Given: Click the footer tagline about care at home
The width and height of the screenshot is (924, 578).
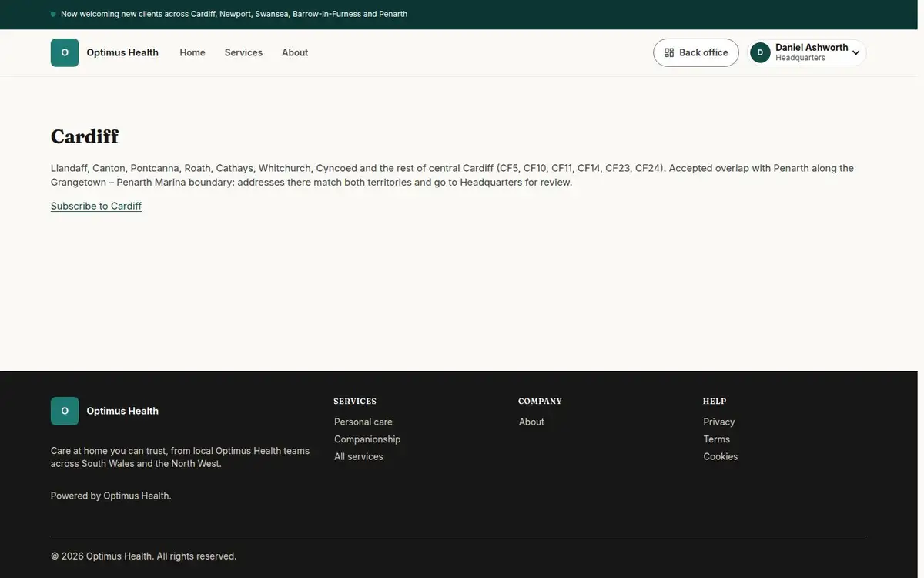Looking at the screenshot, I should 180,457.
